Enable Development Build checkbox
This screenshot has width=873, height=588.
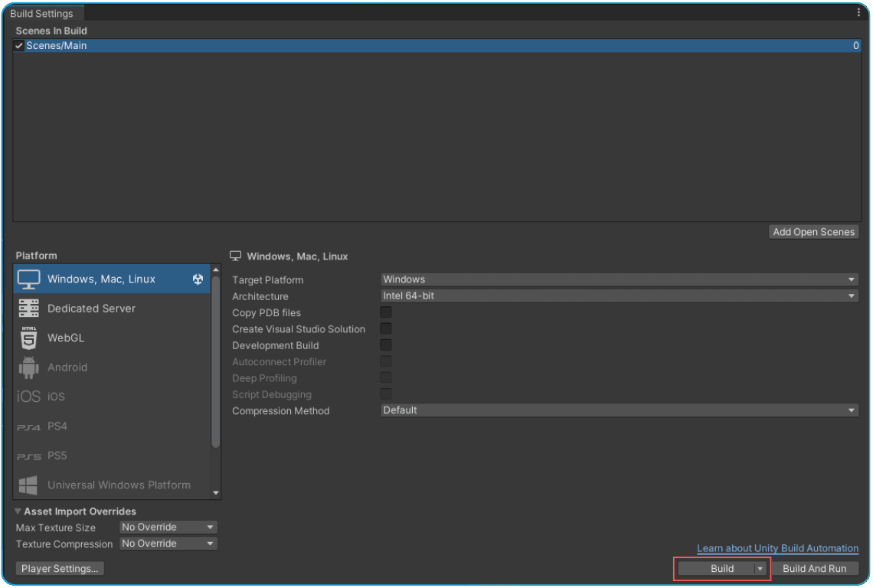(x=386, y=345)
